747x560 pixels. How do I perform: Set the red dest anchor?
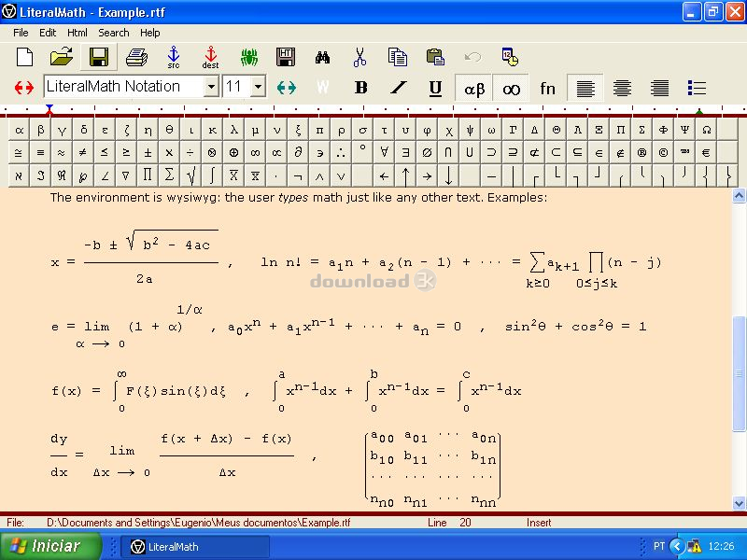pos(211,58)
